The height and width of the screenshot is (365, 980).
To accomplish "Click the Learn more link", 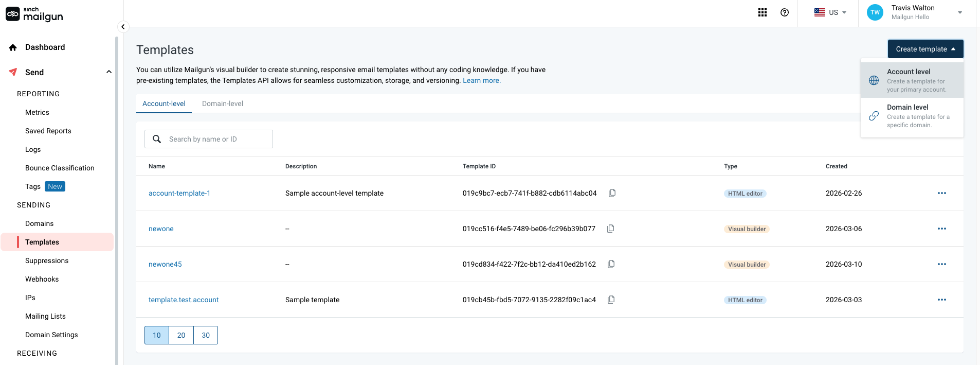I will point(481,80).
